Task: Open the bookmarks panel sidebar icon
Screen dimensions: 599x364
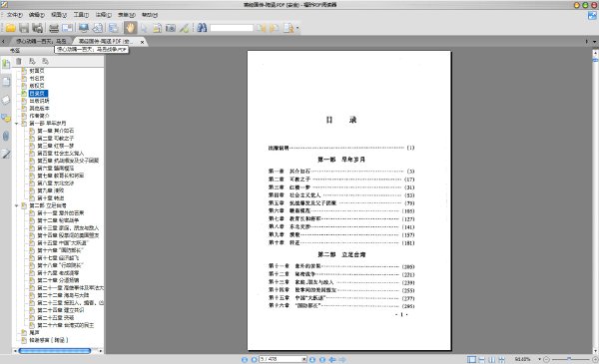Action: (6, 64)
